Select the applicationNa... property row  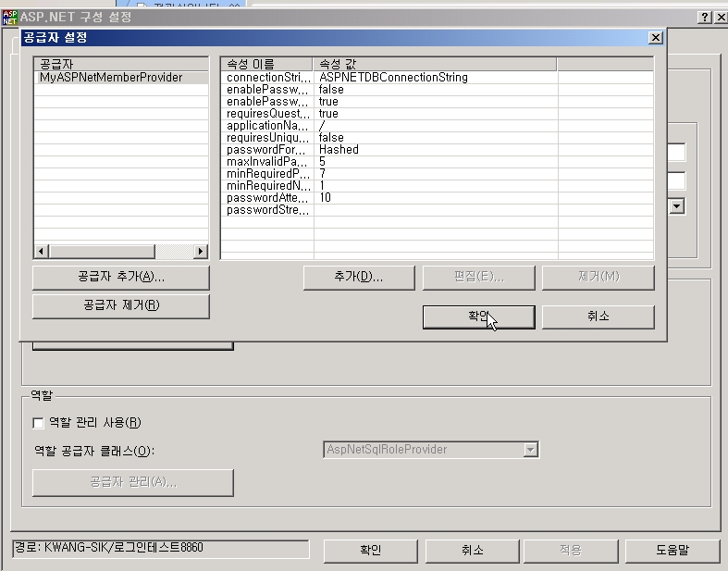coord(437,126)
